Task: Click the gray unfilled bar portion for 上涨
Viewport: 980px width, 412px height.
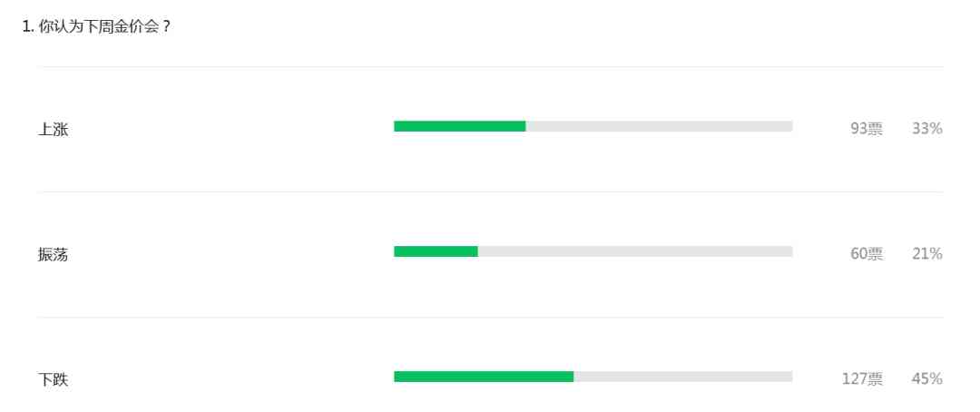Action: tap(659, 126)
